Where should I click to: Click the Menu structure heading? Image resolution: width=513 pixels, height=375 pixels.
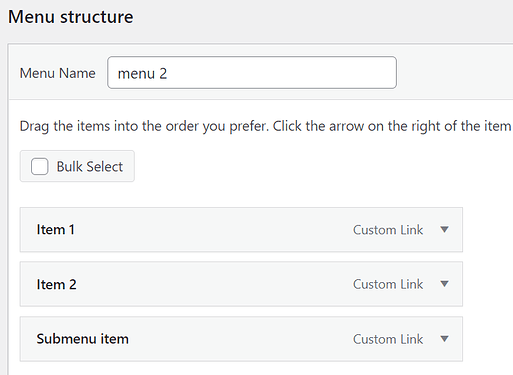(71, 17)
